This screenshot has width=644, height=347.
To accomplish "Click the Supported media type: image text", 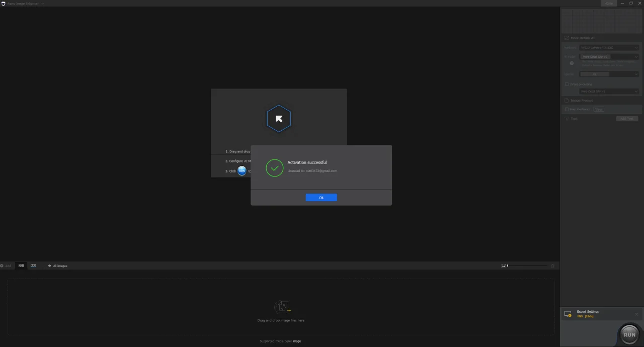I will [280, 341].
